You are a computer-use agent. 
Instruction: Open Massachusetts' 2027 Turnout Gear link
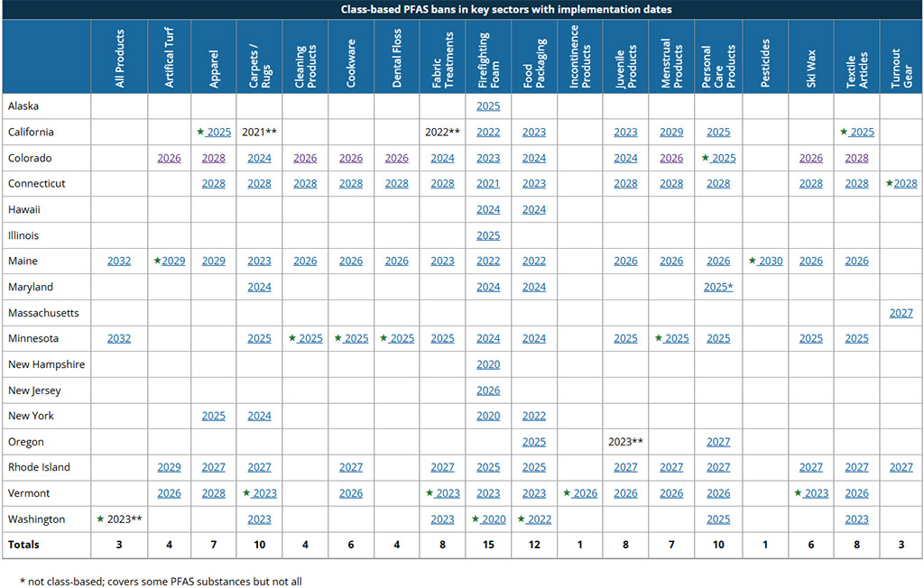pos(901,313)
